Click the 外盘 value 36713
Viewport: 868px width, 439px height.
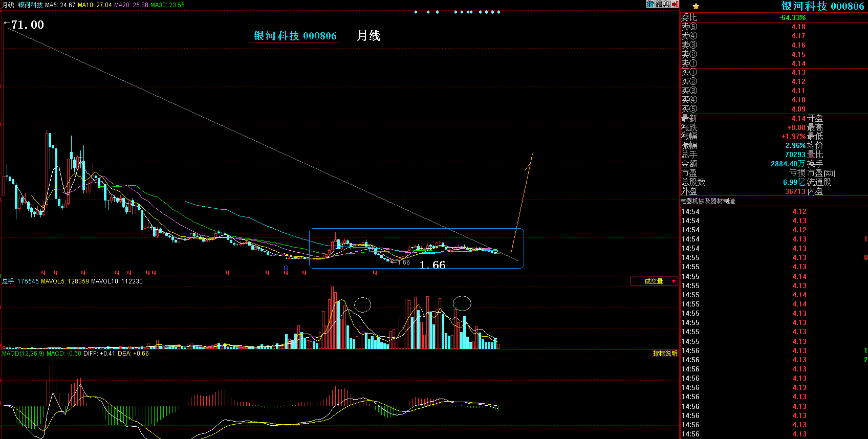tap(795, 192)
